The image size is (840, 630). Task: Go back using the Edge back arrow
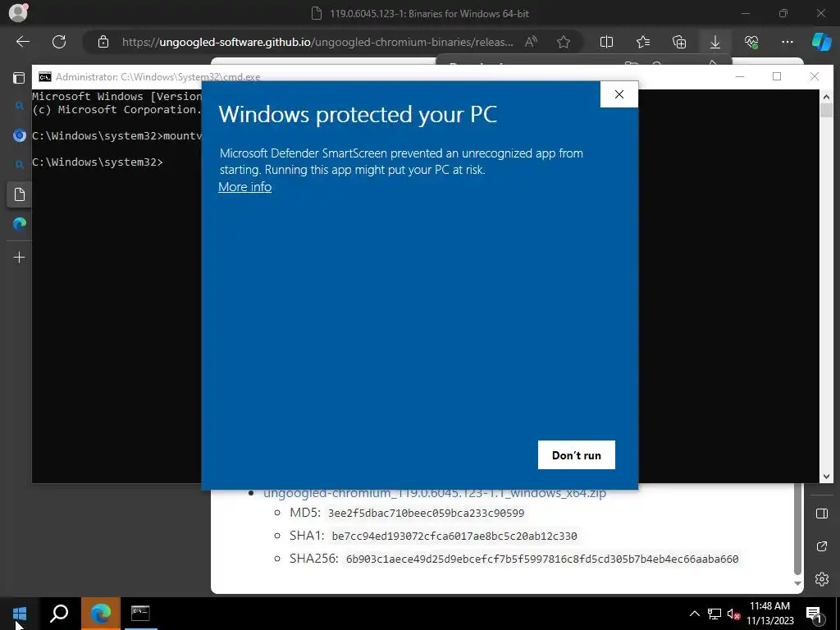point(22,42)
